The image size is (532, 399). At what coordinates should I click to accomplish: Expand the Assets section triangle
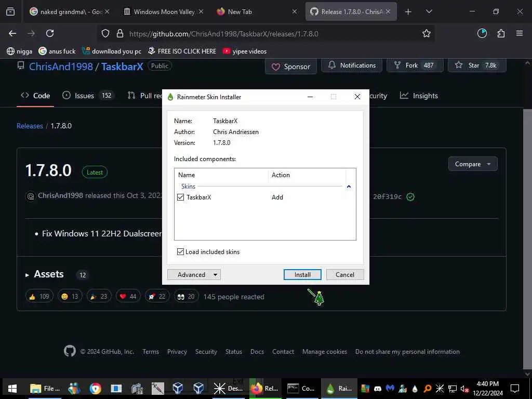click(27, 275)
